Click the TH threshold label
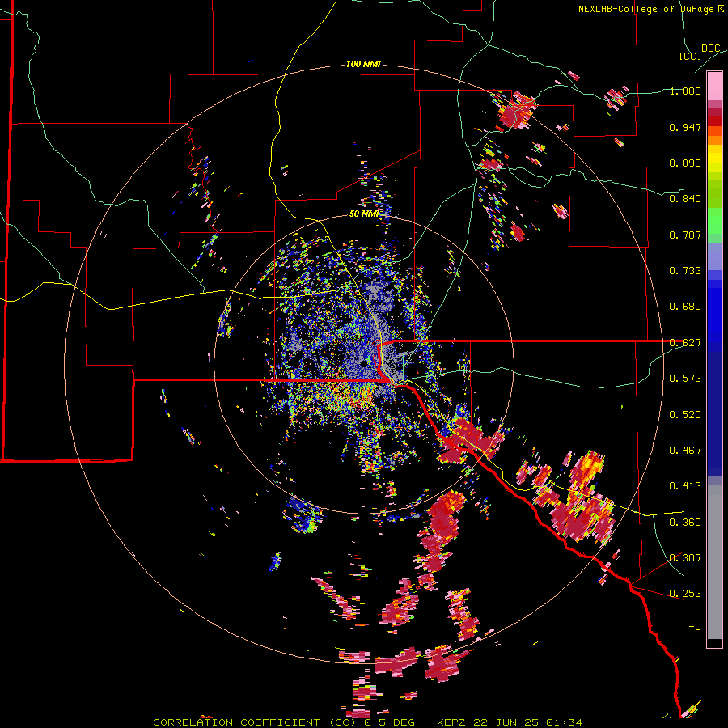728x728 pixels. [695, 630]
